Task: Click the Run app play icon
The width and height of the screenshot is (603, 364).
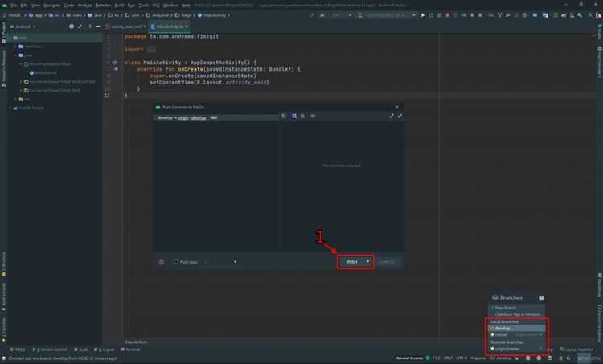Action: (423, 15)
